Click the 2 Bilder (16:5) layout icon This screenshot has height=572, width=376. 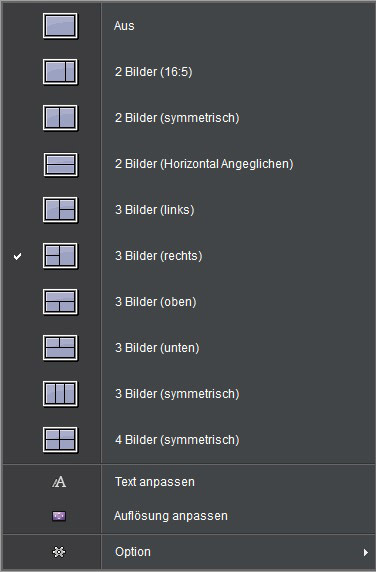pos(60,72)
